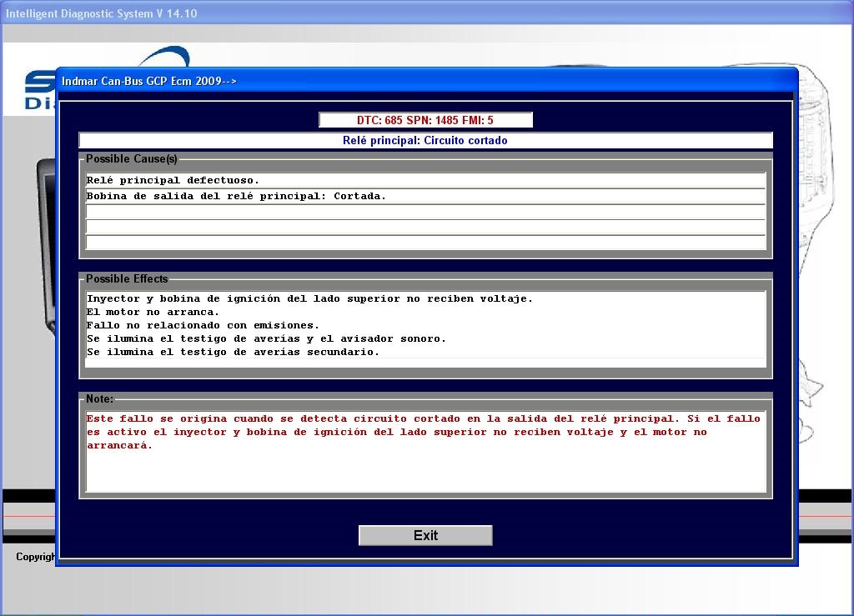Screen dimensions: 854x616
Task: Click the 'Possible Effects' group label
Action: [127, 278]
